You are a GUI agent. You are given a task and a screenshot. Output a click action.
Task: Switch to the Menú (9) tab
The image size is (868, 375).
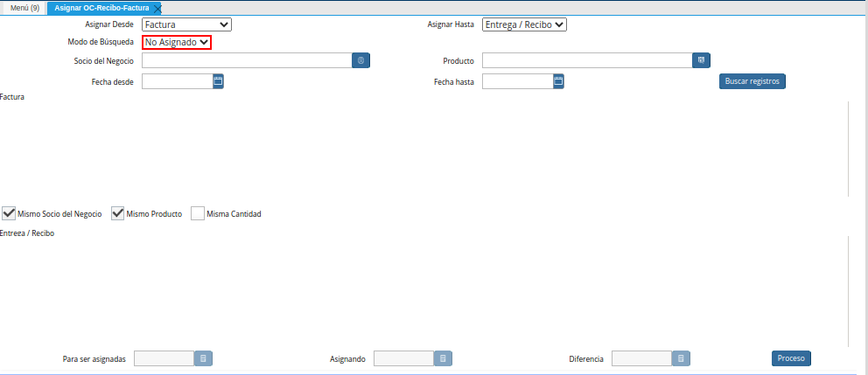[24, 8]
